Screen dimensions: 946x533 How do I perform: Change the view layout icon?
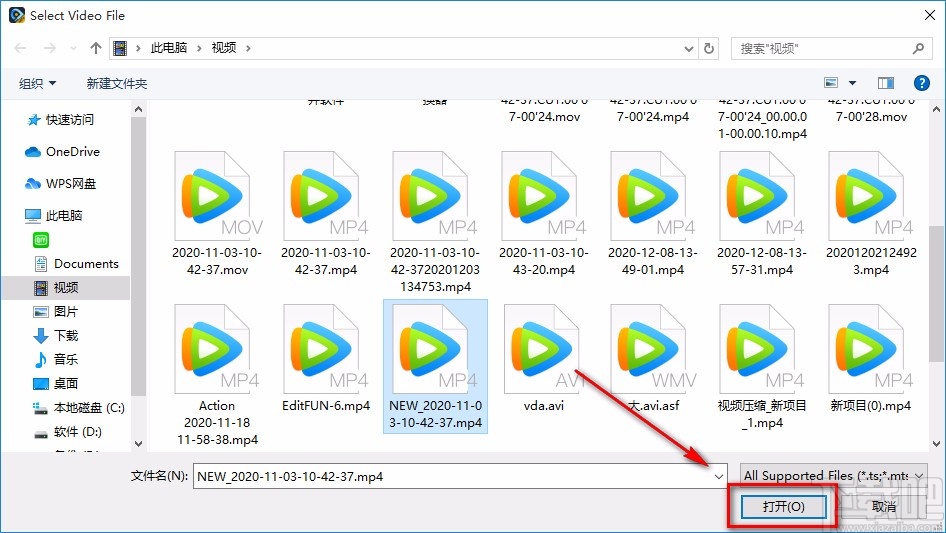831,83
